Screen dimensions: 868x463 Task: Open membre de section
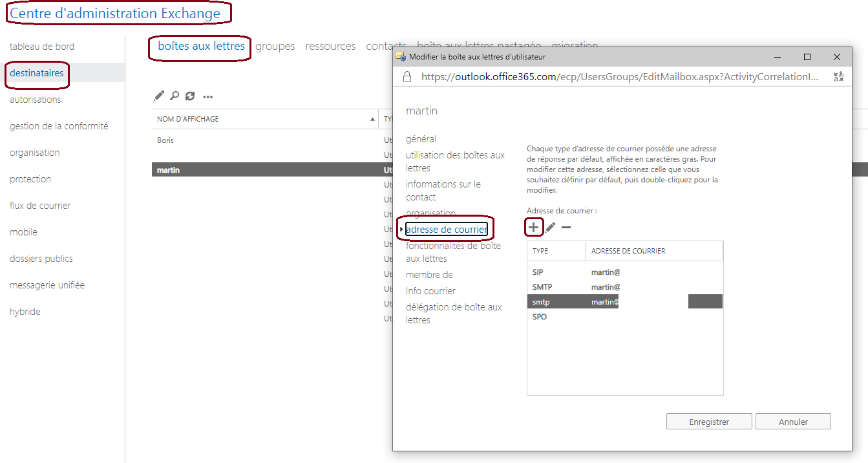[429, 275]
